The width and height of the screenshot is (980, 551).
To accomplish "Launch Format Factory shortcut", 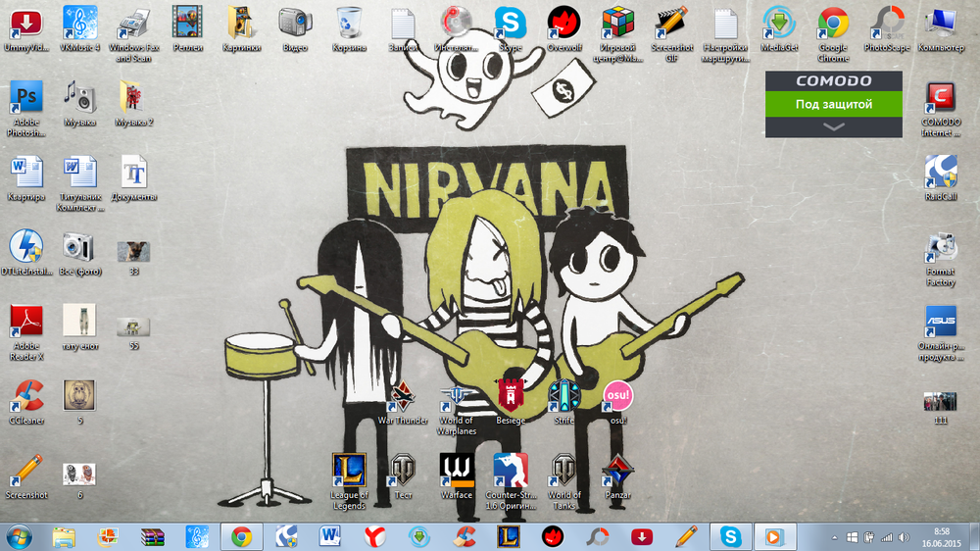I will (x=941, y=258).
